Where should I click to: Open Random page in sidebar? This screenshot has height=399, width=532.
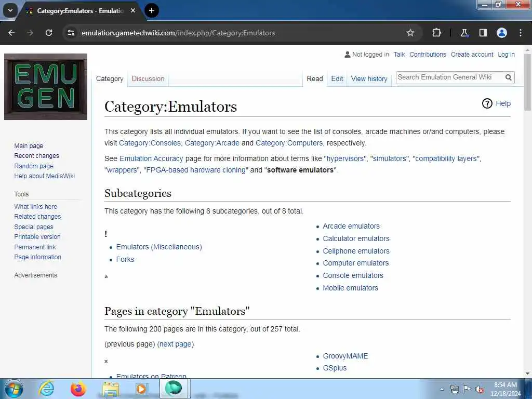coord(34,166)
